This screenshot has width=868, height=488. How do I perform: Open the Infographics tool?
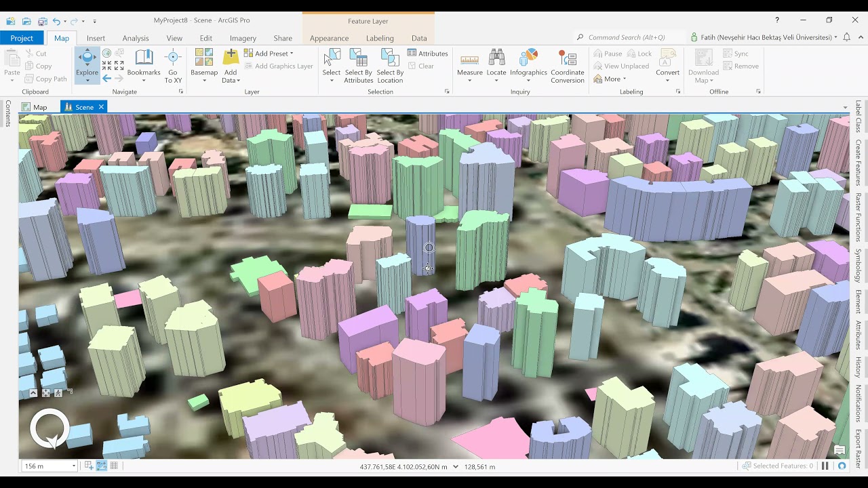click(528, 62)
